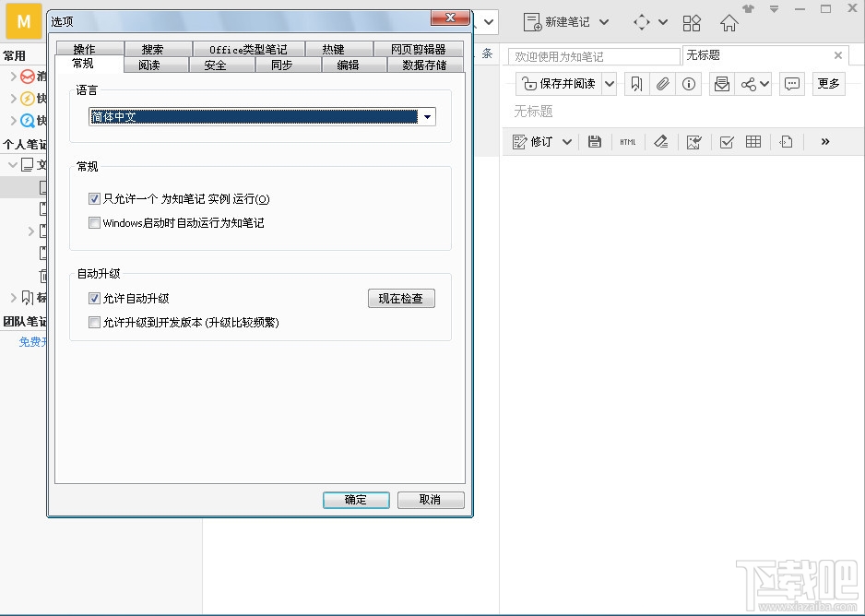Expand the 保存并阅读 dropdown chevron
The height and width of the screenshot is (616, 865).
tap(610, 83)
